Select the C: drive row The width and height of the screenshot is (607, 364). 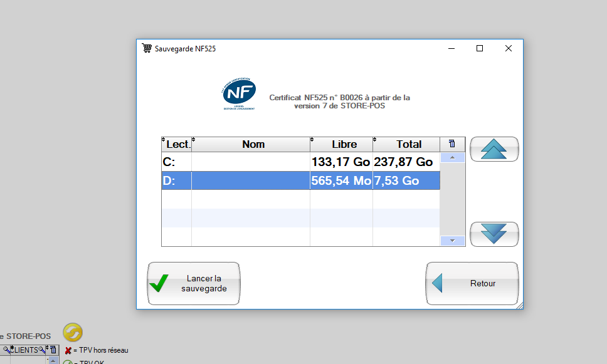[251, 162]
